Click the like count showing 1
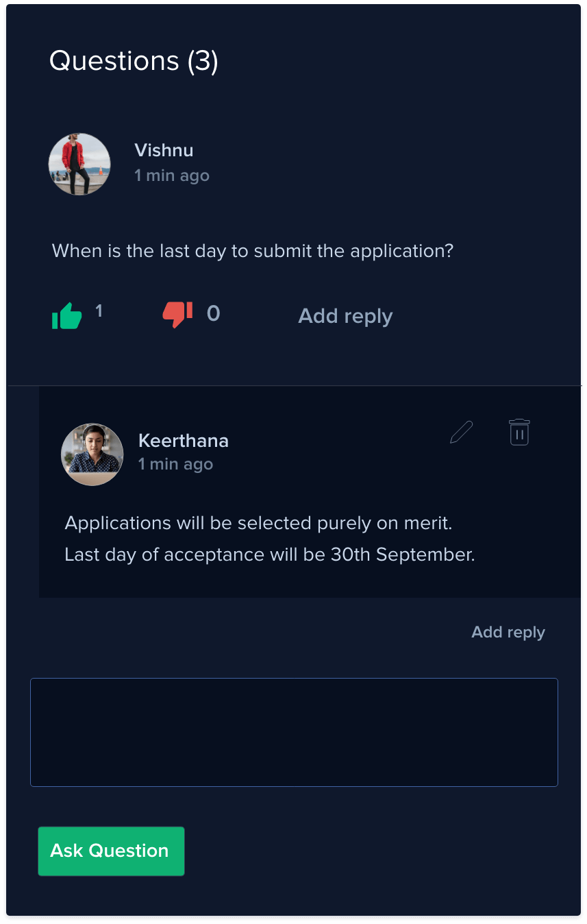 99,312
